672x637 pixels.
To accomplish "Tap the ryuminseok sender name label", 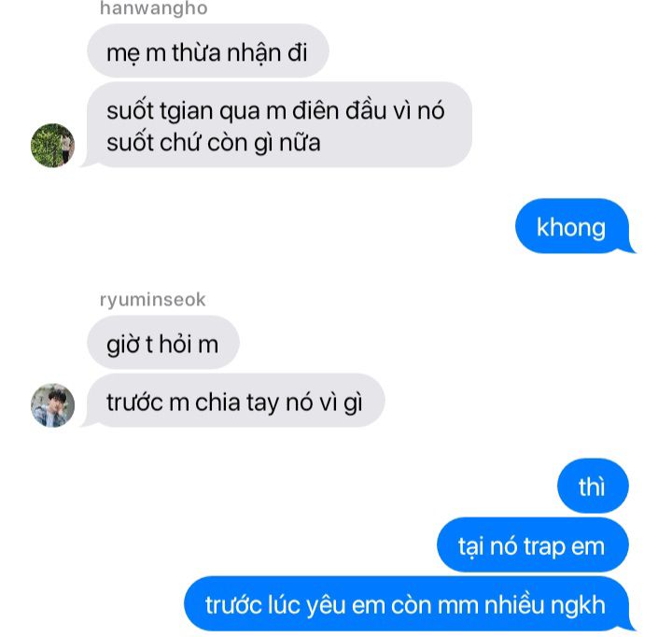I will 152,300.
